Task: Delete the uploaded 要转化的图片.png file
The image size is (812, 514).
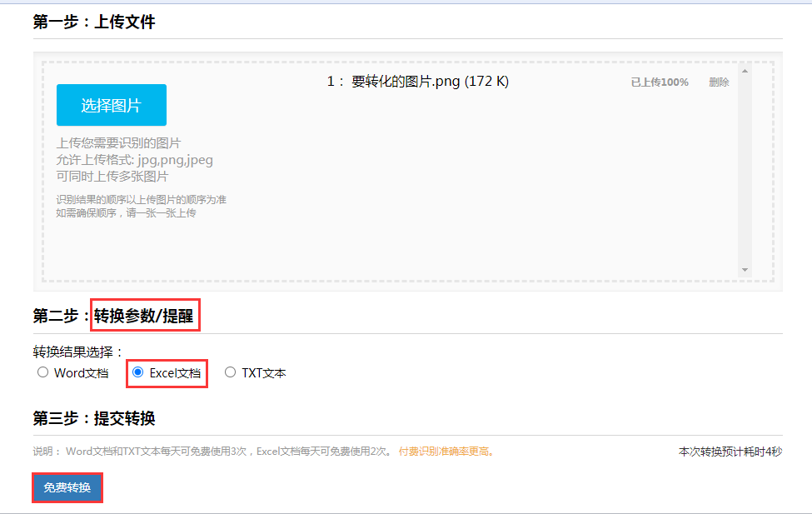Action: pyautogui.click(x=719, y=82)
